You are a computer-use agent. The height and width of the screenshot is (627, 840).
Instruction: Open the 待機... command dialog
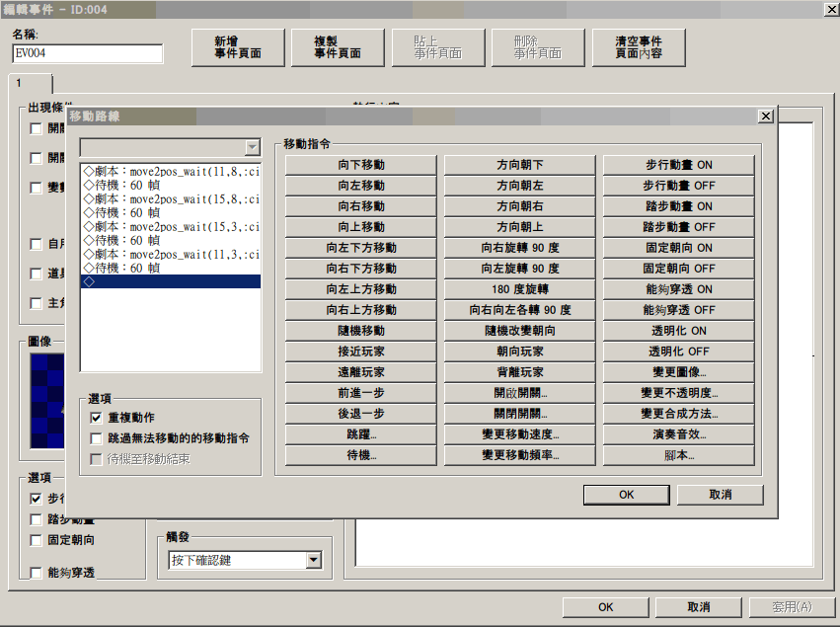click(x=361, y=455)
